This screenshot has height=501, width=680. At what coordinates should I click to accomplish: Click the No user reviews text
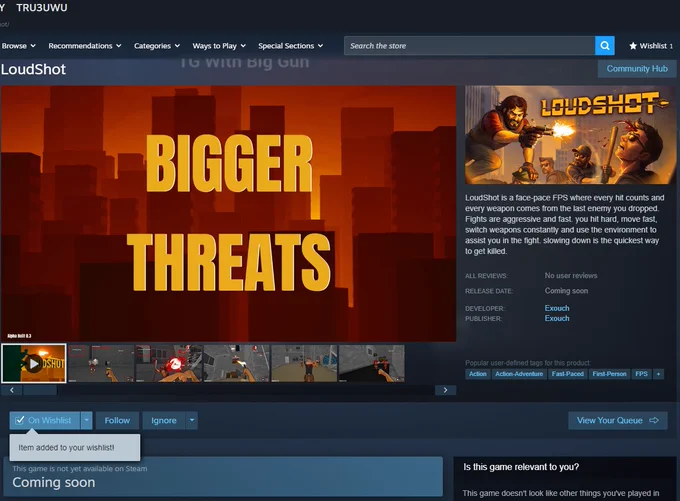coord(571,275)
